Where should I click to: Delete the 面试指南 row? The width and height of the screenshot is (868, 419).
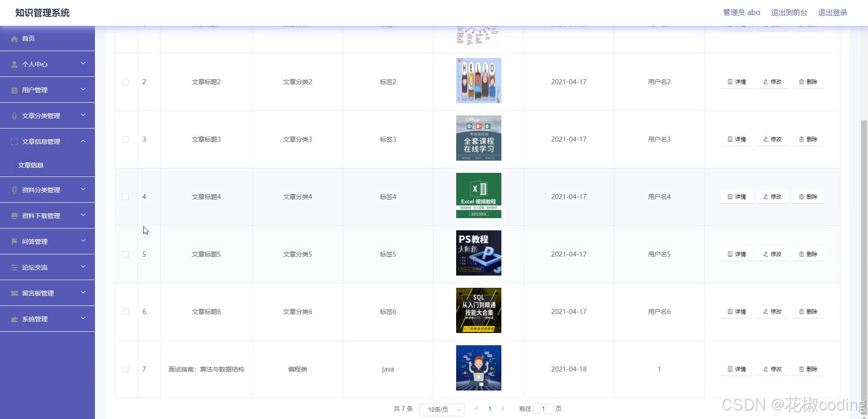(808, 369)
